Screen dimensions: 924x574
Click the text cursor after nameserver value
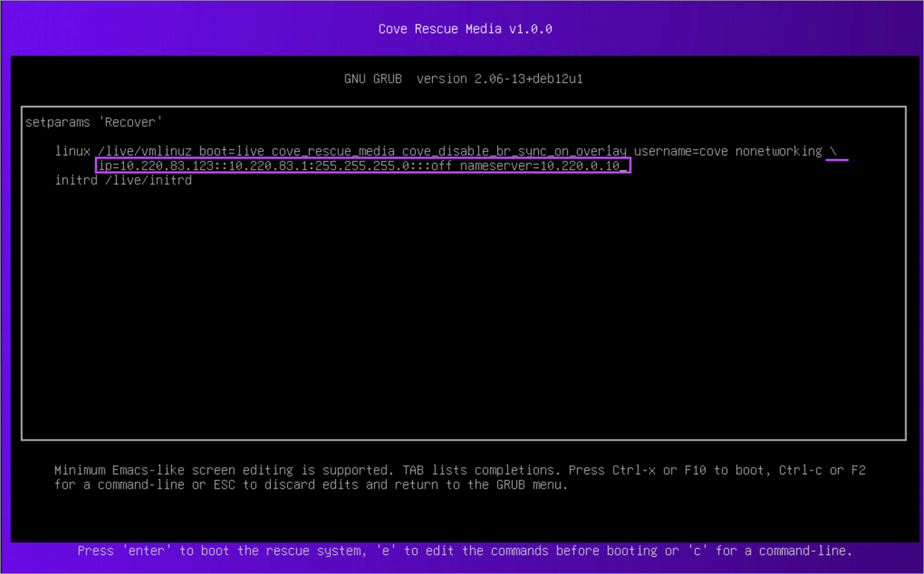pos(624,166)
